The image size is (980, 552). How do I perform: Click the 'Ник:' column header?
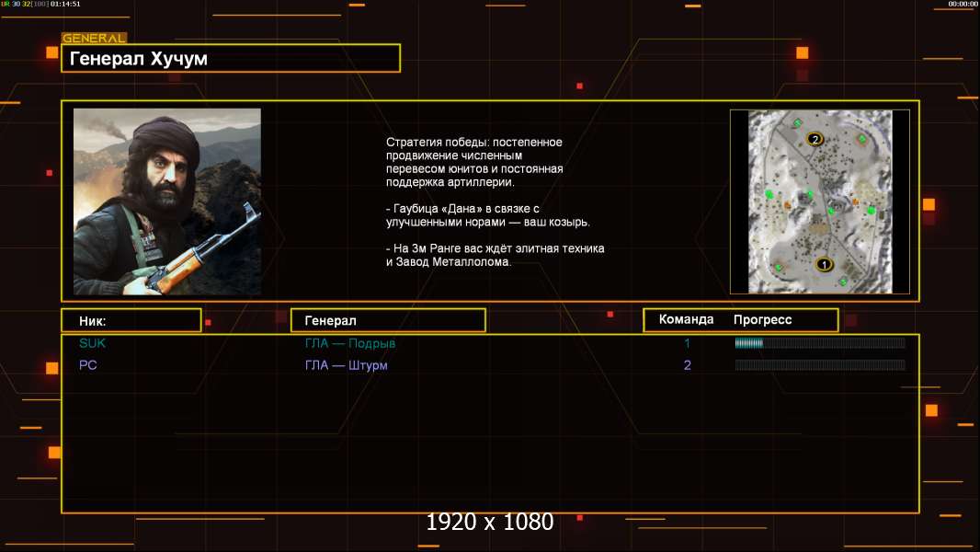tap(131, 321)
